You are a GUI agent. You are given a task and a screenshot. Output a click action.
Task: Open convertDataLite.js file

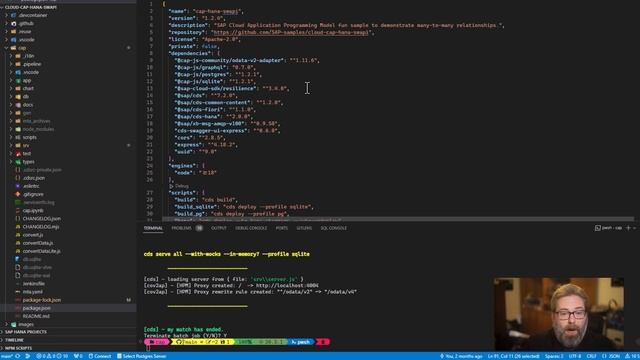tap(41, 251)
